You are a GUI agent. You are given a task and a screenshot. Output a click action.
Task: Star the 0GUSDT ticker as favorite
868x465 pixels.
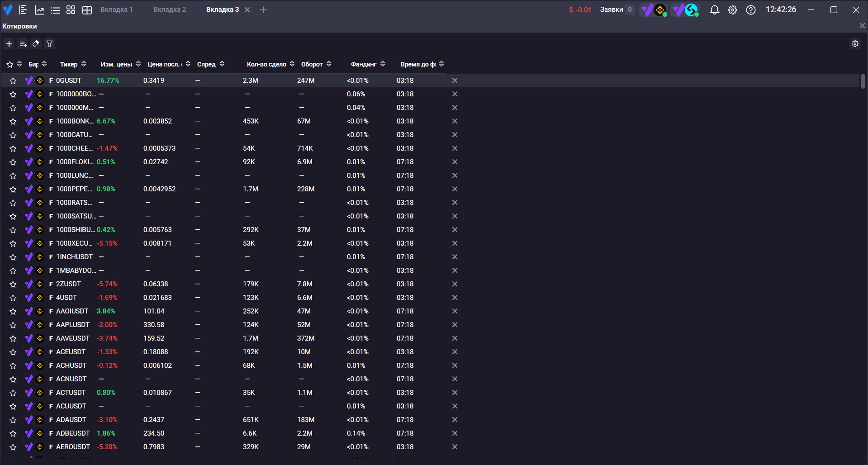tap(13, 81)
